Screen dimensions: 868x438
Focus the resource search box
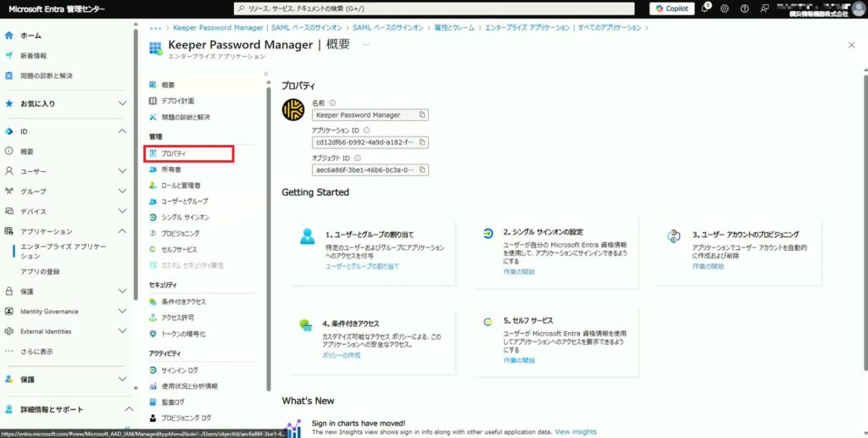click(x=435, y=8)
